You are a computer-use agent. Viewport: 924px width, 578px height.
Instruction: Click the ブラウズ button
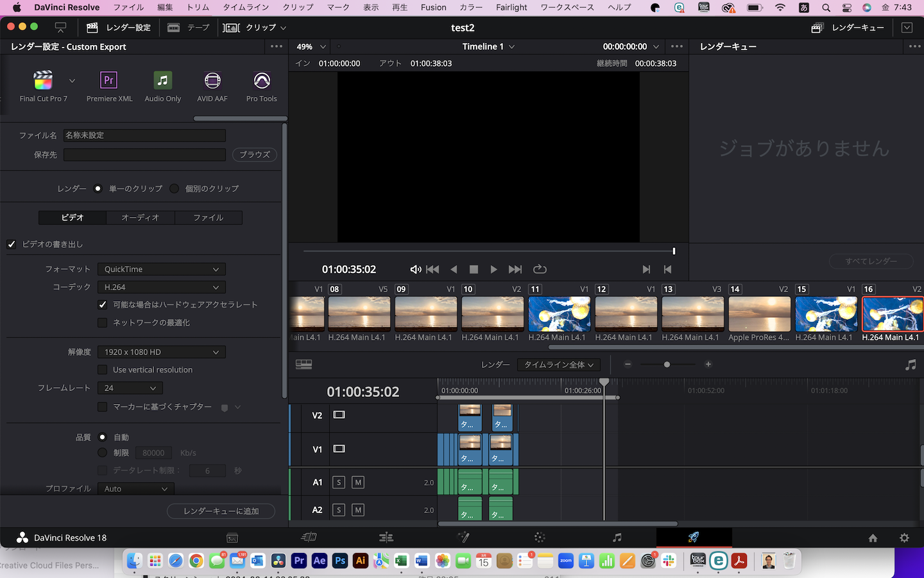tap(254, 154)
